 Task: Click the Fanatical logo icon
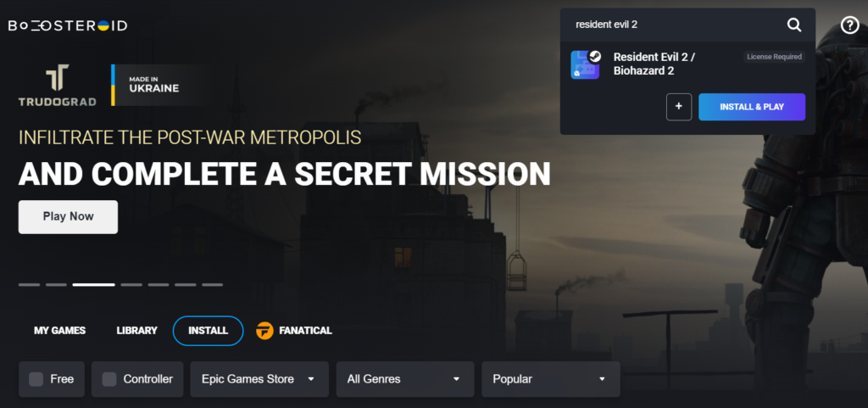coord(264,331)
